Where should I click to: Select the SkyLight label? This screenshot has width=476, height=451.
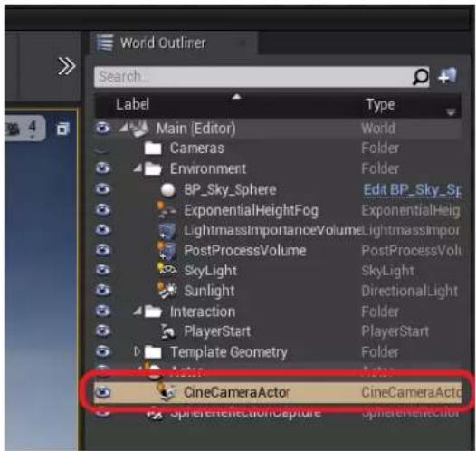coord(210,271)
